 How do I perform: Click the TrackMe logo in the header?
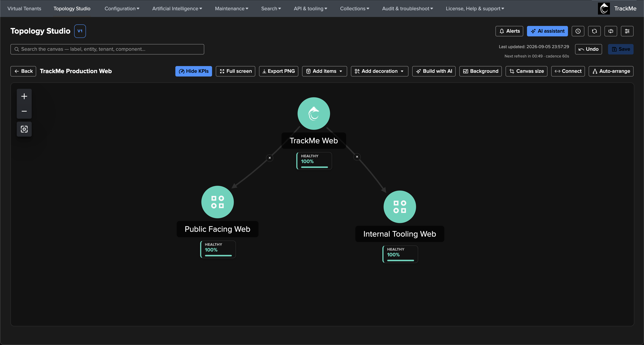604,9
